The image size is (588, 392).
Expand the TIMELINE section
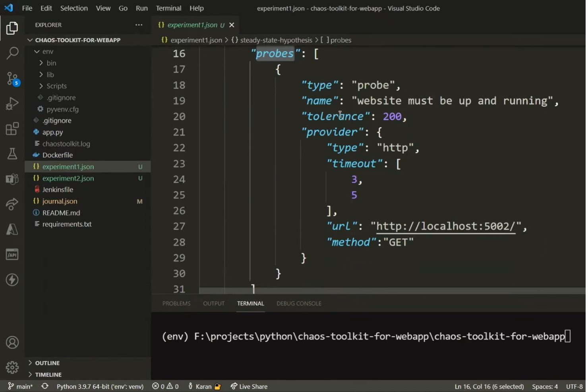click(48, 375)
